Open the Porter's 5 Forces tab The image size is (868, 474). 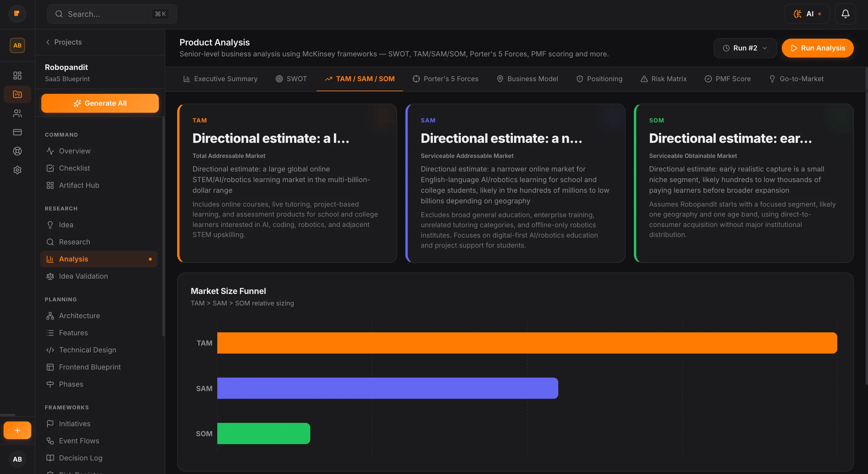pos(446,79)
